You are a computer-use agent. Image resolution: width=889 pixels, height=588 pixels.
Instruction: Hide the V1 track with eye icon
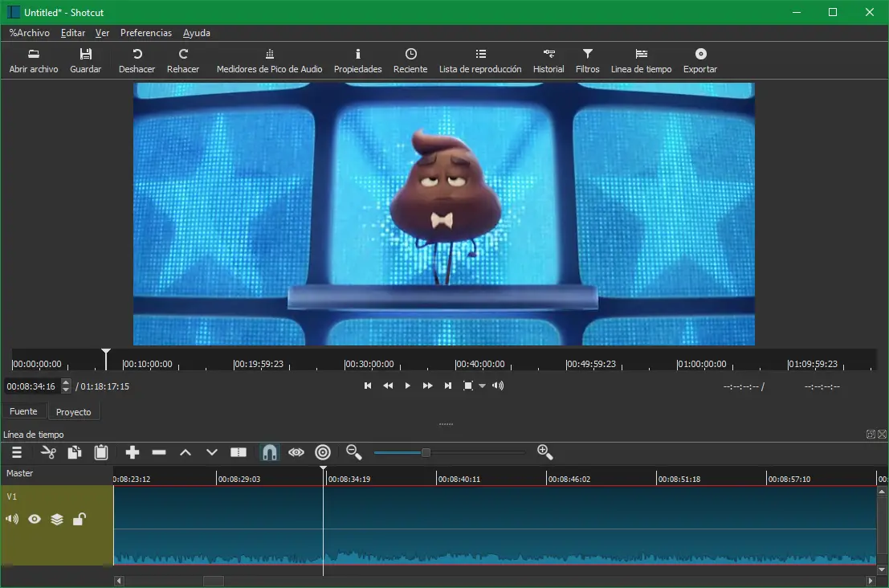35,520
